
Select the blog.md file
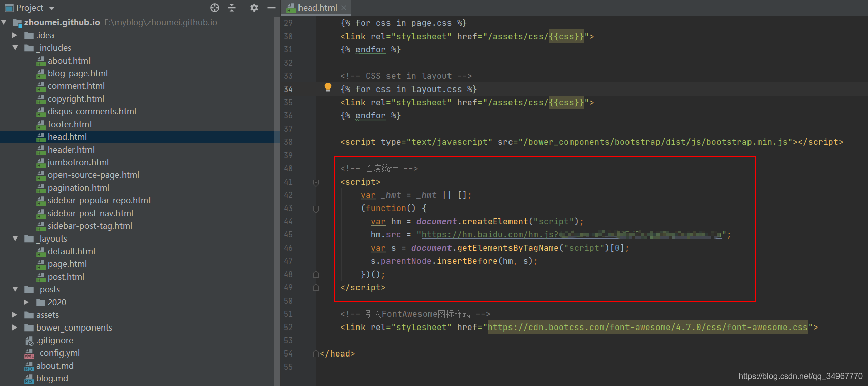[52, 378]
